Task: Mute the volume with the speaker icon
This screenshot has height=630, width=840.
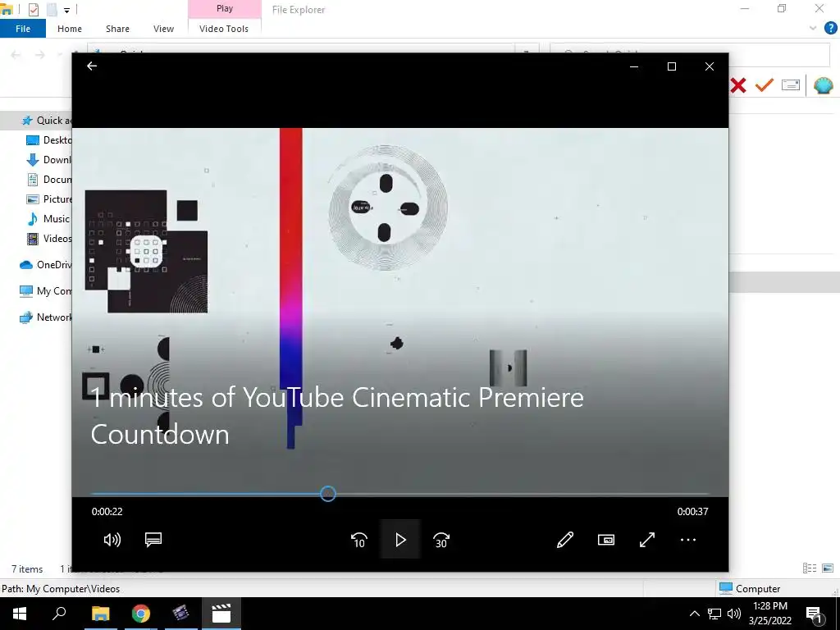Action: 112,540
